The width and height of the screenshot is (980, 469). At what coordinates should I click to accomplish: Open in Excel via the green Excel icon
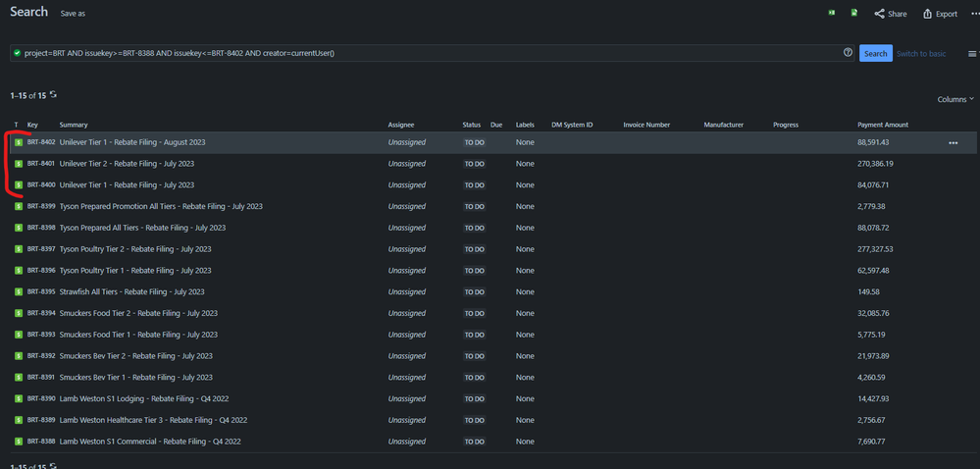tap(831, 13)
